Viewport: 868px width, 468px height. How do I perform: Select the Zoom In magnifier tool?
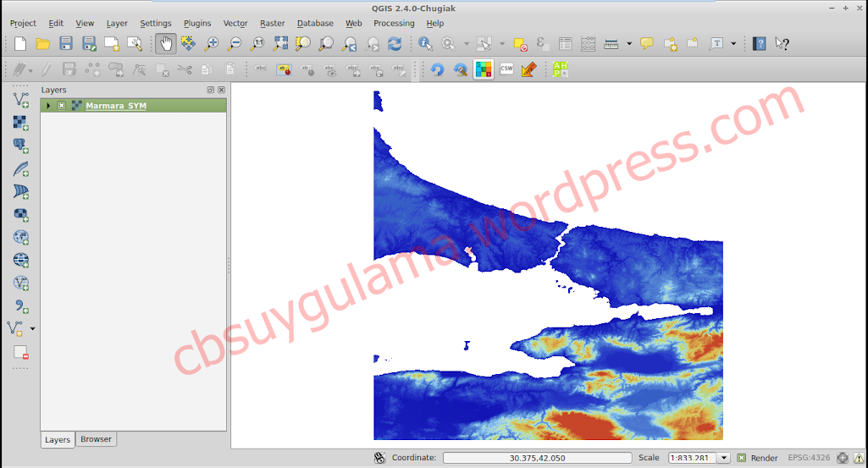click(211, 44)
